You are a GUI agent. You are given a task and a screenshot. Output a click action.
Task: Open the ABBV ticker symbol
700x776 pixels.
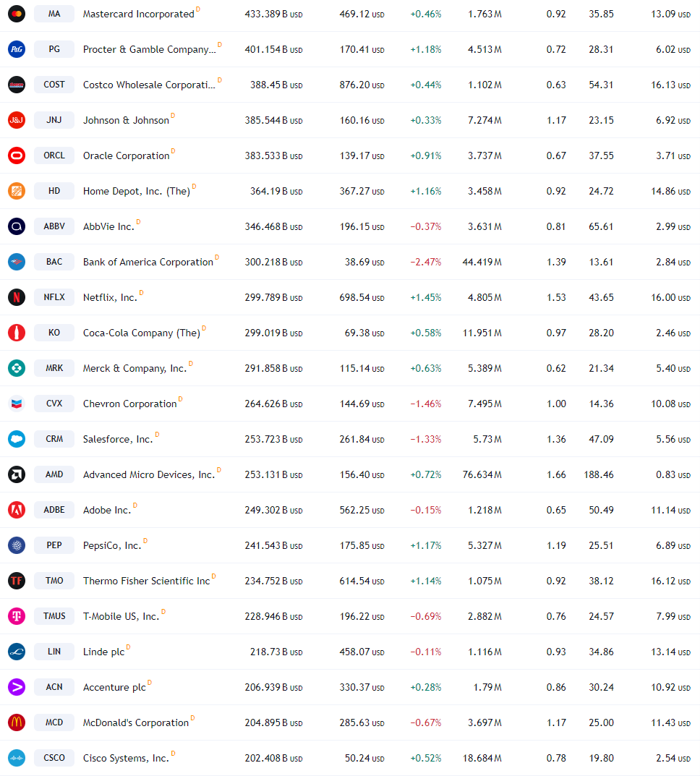[54, 226]
